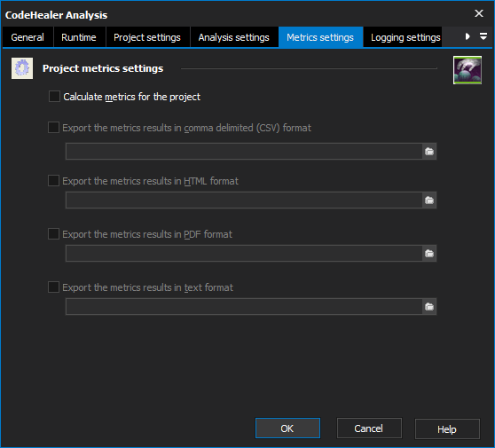Tick the PDF format export checkbox
This screenshot has width=495, height=448.
[x=53, y=234]
